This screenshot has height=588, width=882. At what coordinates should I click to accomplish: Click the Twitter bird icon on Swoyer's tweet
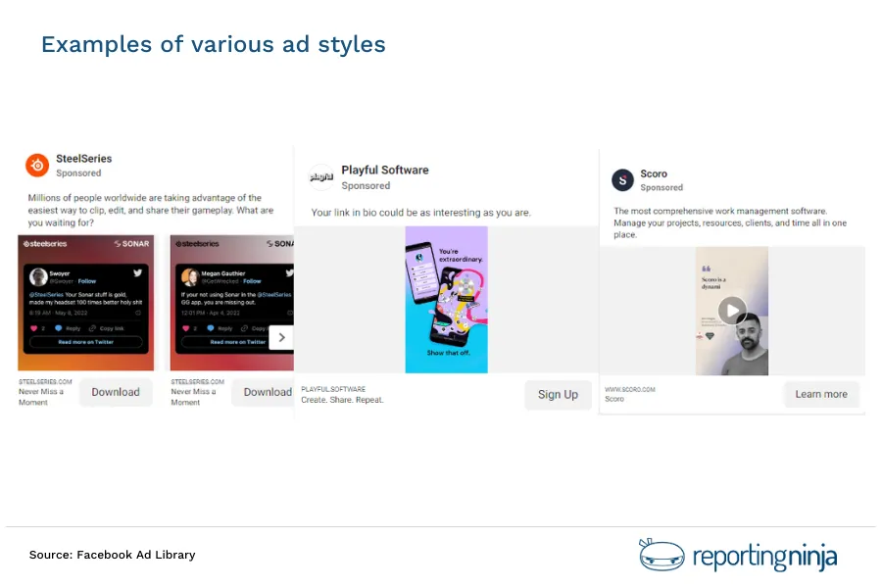tap(138, 273)
